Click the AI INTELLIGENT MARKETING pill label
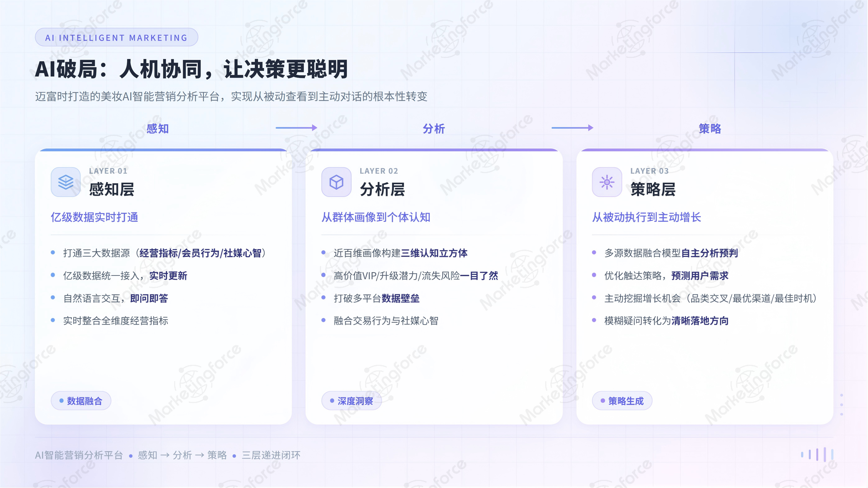The image size is (868, 488). [x=117, y=37]
